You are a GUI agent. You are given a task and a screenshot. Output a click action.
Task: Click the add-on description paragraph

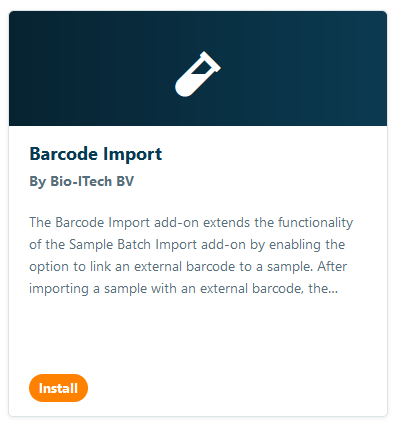[x=191, y=255]
